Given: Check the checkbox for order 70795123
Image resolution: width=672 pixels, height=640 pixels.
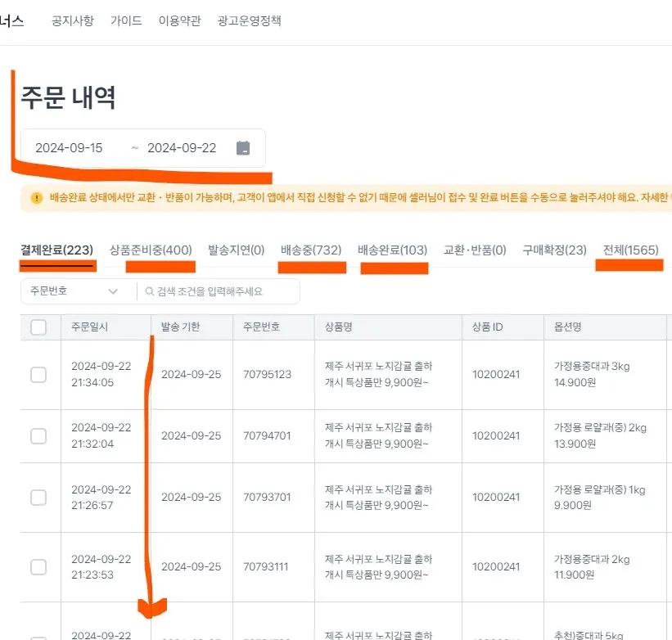Looking at the screenshot, I should coord(38,373).
